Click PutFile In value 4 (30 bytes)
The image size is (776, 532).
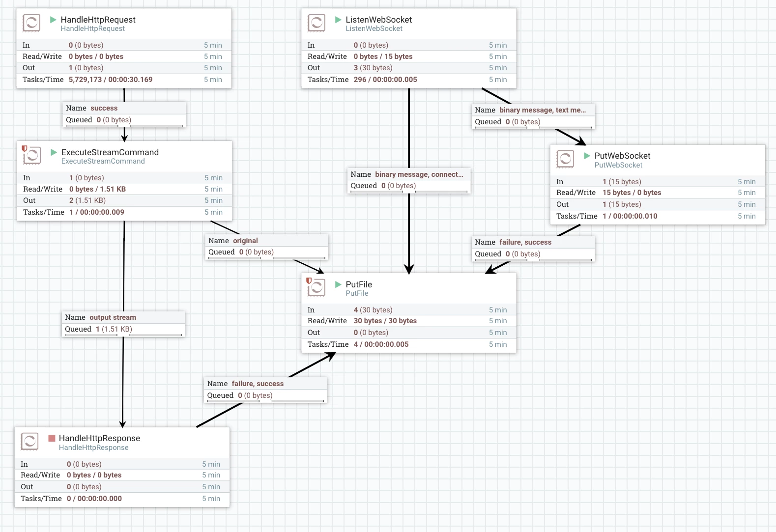(373, 310)
